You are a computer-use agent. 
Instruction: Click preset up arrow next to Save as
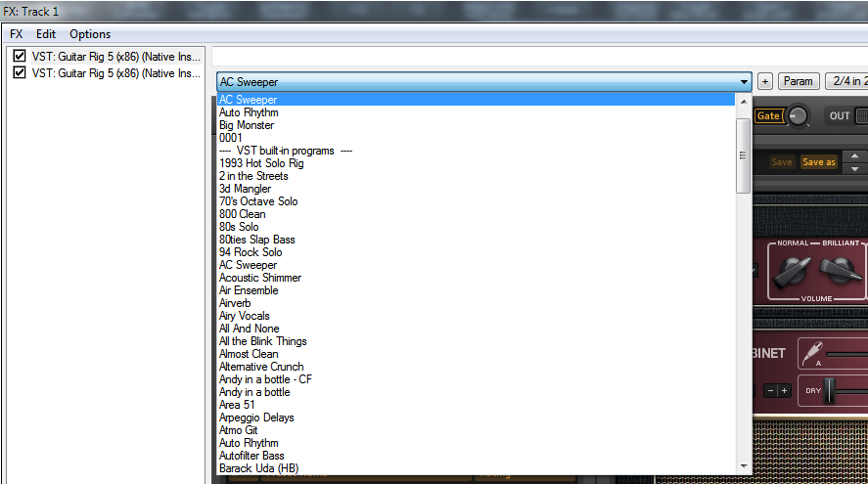pyautogui.click(x=854, y=156)
